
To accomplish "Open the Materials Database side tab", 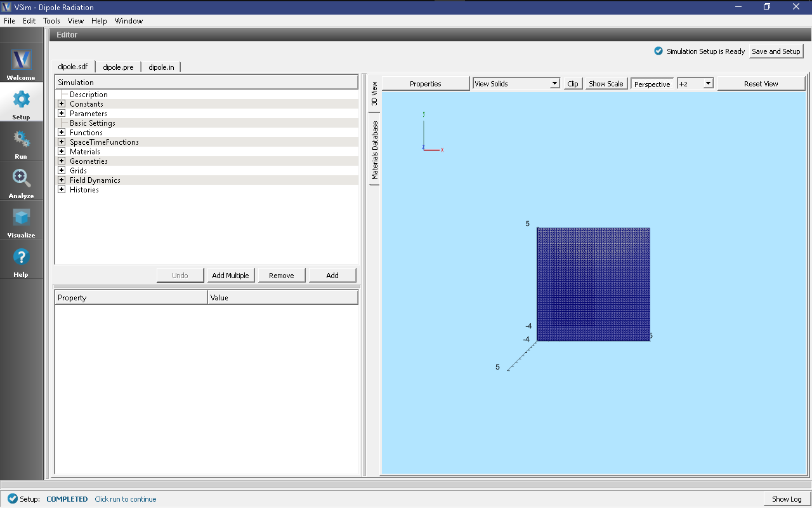I will [374, 150].
